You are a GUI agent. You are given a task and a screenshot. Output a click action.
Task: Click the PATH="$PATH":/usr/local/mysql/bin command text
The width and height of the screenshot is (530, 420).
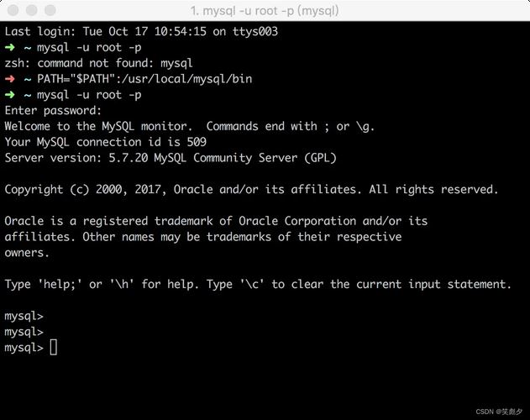coord(144,79)
